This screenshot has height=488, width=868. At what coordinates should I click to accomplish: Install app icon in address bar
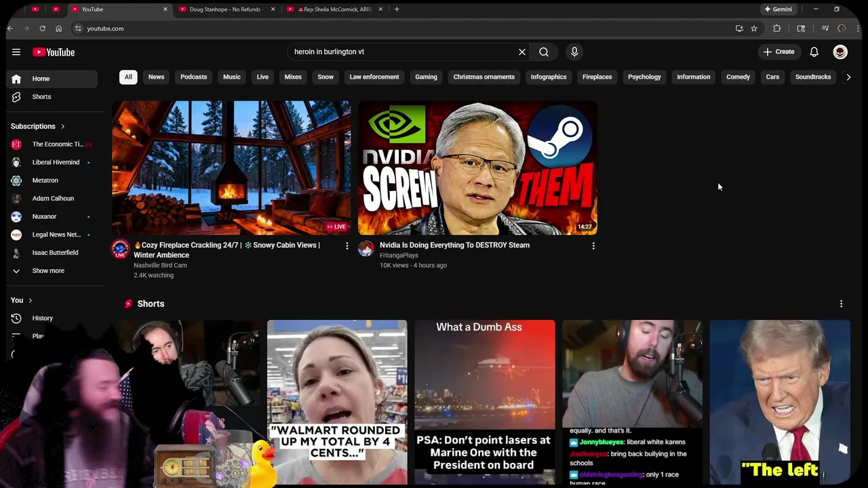coord(739,28)
